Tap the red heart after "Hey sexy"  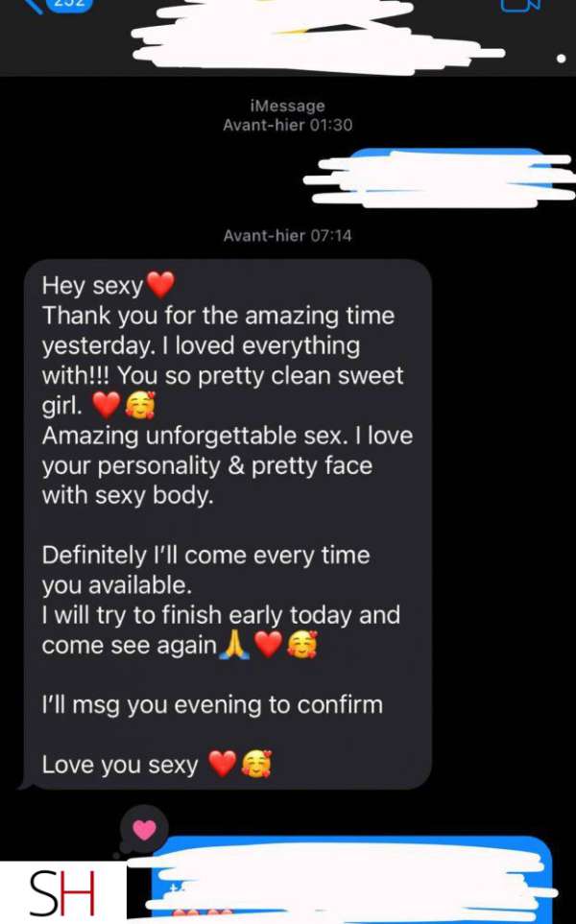click(160, 285)
